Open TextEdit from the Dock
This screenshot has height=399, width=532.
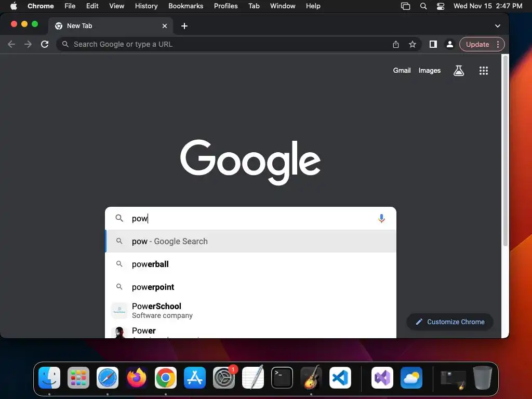pos(253,378)
